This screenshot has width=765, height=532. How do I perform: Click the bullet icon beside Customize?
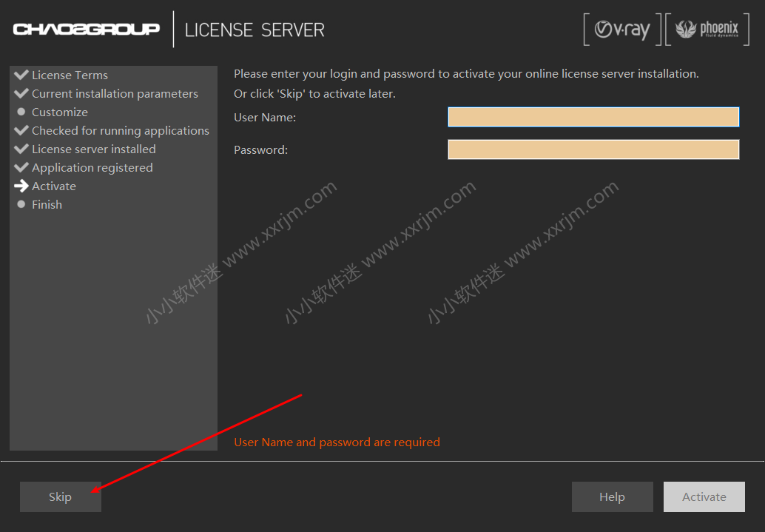pos(21,112)
